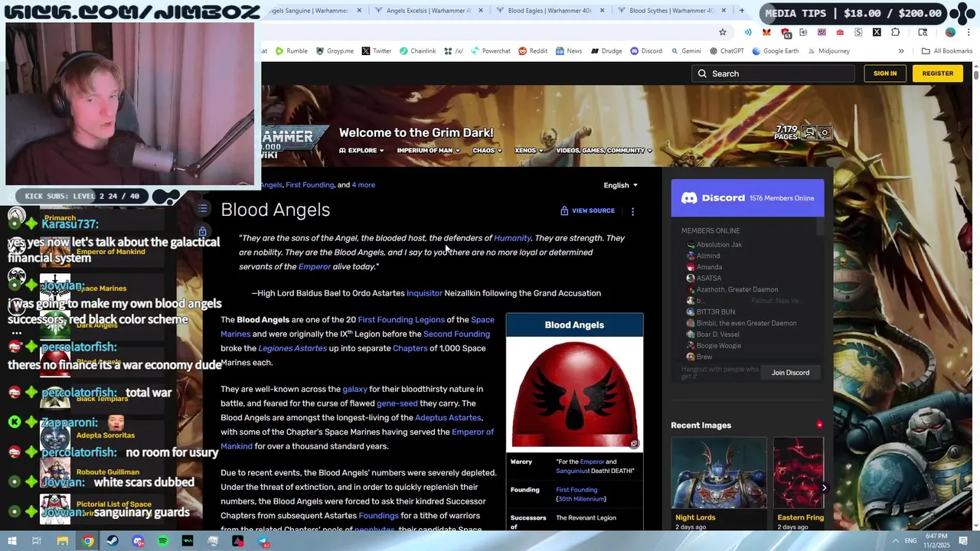Open the Gemini bookmark
The height and width of the screenshot is (551, 980).
(686, 51)
